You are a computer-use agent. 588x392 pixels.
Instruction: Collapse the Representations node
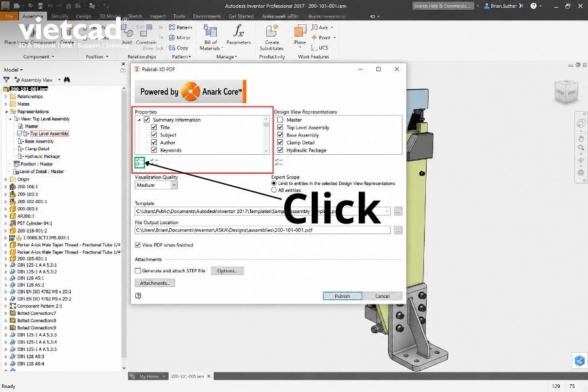coord(6,112)
